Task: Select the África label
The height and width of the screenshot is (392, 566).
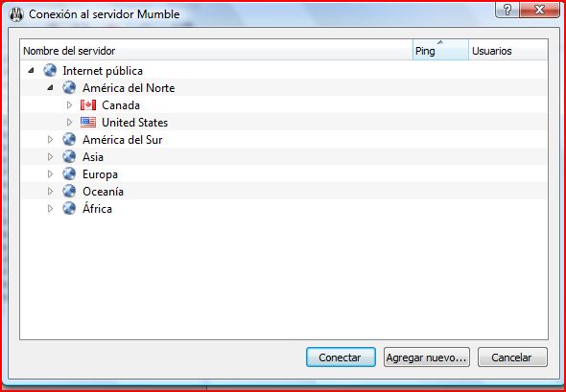Action: [x=97, y=208]
